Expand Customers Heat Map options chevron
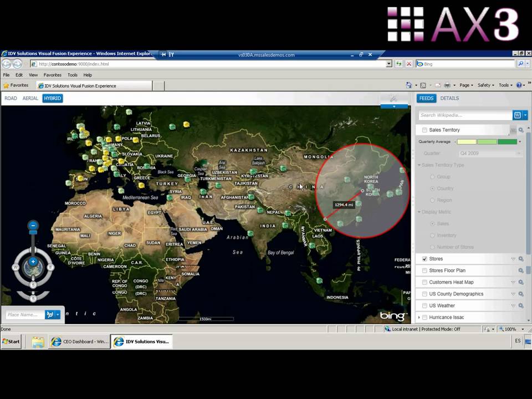 click(x=513, y=282)
